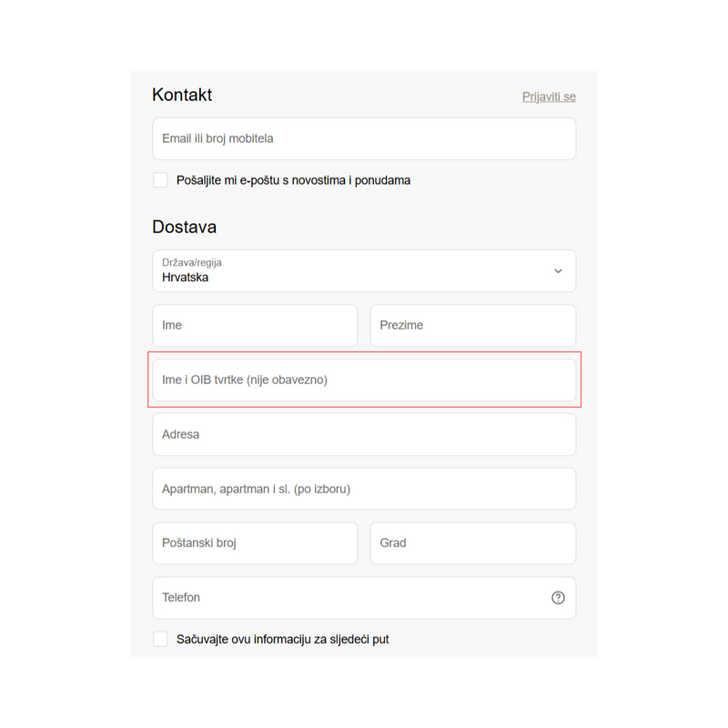Click the Adresa address input
The width and height of the screenshot is (728, 728).
tap(364, 434)
